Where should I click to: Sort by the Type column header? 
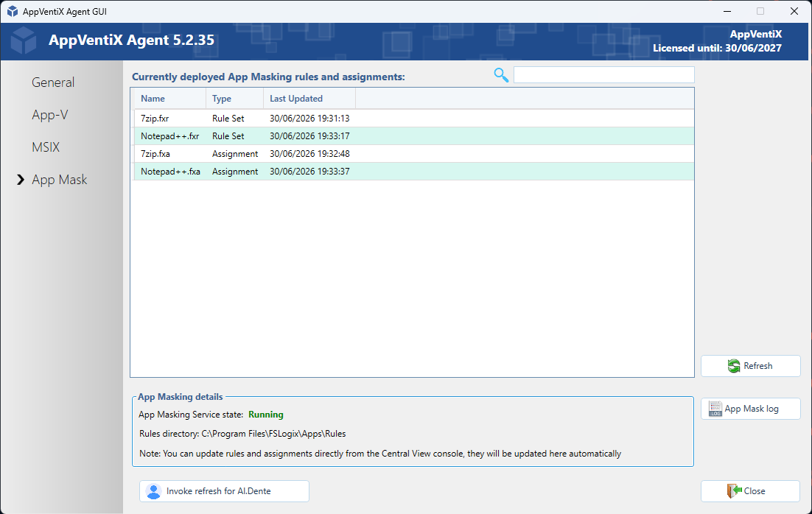point(234,99)
